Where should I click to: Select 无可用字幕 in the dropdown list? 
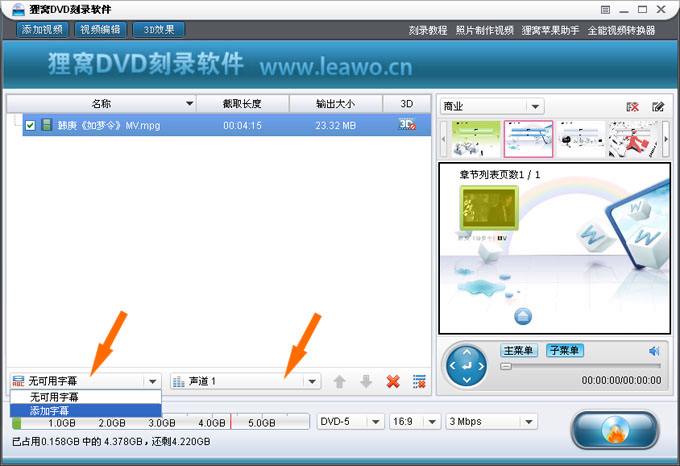point(85,397)
